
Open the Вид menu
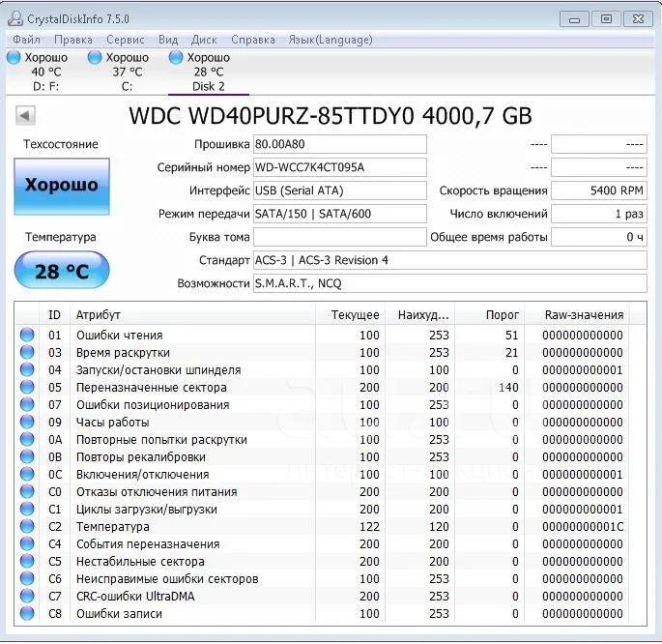(168, 40)
